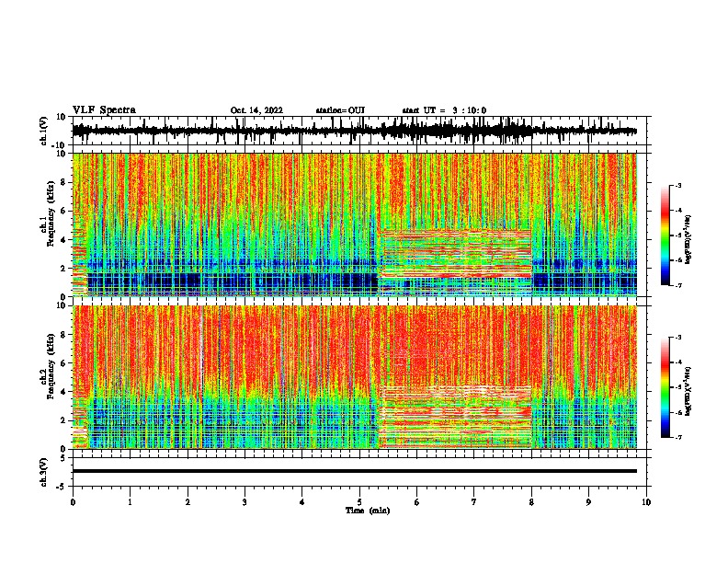The height and width of the screenshot is (563, 728).
Task: Click the "-7" tick on ch.2 colorbar
Action: tap(678, 437)
